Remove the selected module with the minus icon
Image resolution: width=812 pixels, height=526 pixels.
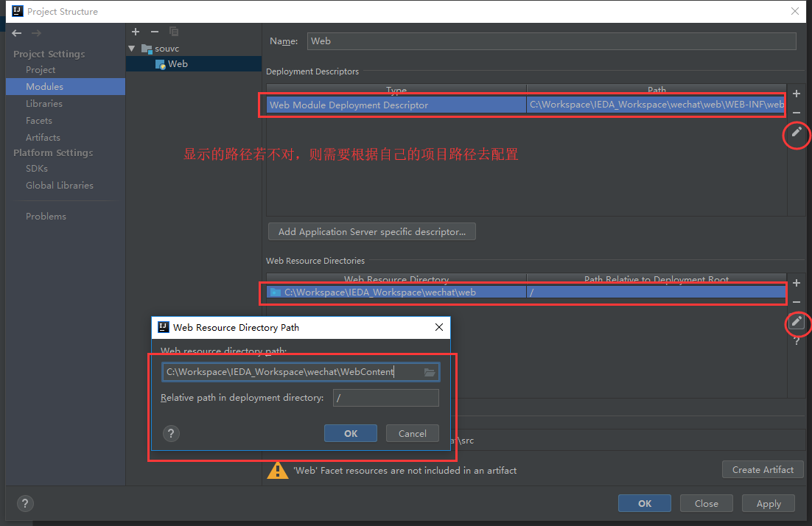tap(154, 32)
